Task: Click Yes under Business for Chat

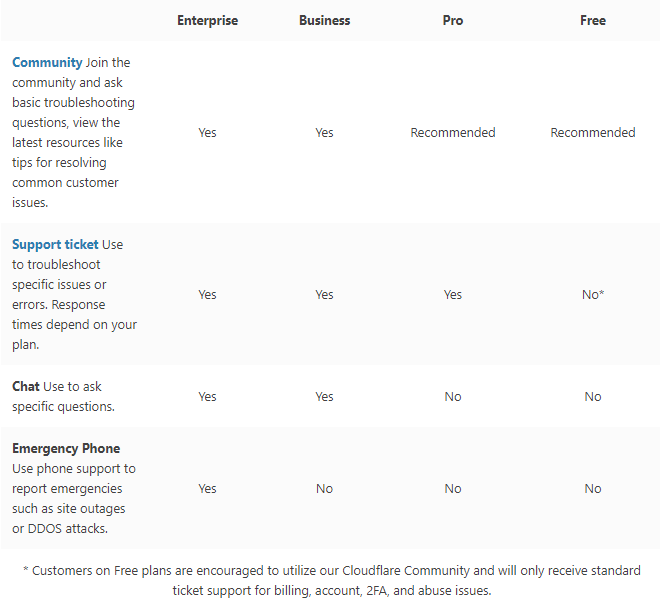Action: [325, 396]
